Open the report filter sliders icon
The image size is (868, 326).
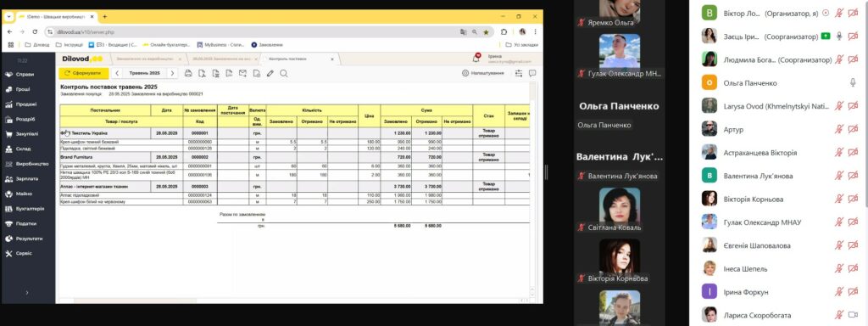(519, 73)
